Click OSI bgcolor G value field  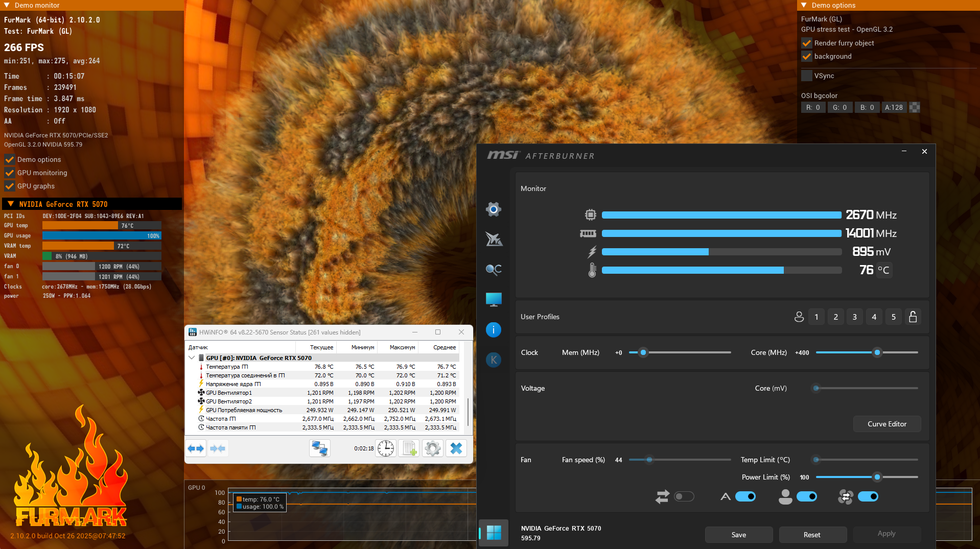point(840,107)
